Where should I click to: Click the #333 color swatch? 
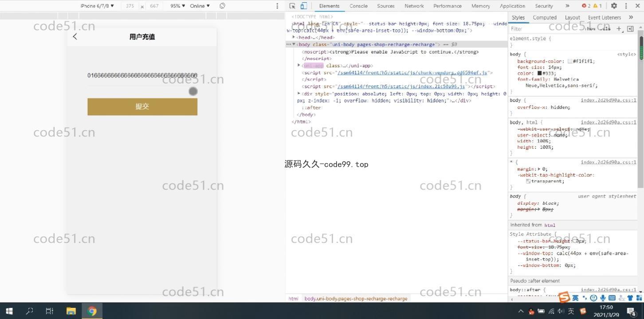tap(540, 74)
